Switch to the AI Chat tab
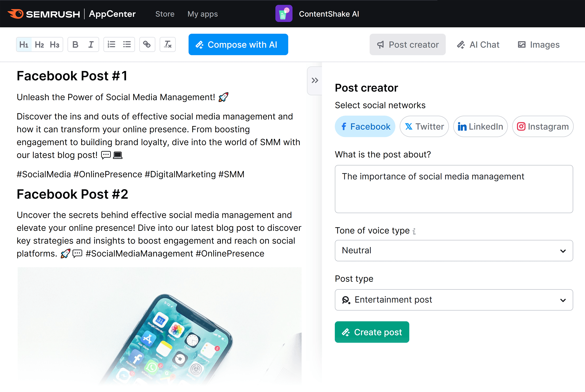585x392 pixels. (478, 45)
